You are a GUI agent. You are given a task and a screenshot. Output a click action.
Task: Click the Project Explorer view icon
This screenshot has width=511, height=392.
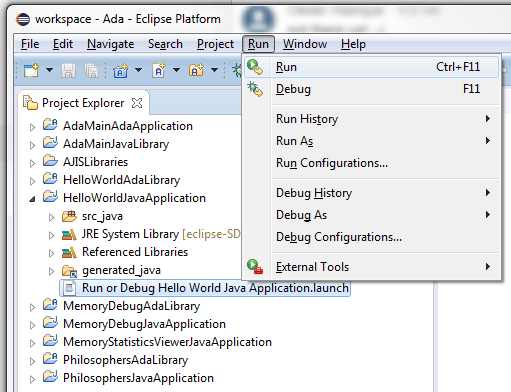pyautogui.click(x=30, y=103)
